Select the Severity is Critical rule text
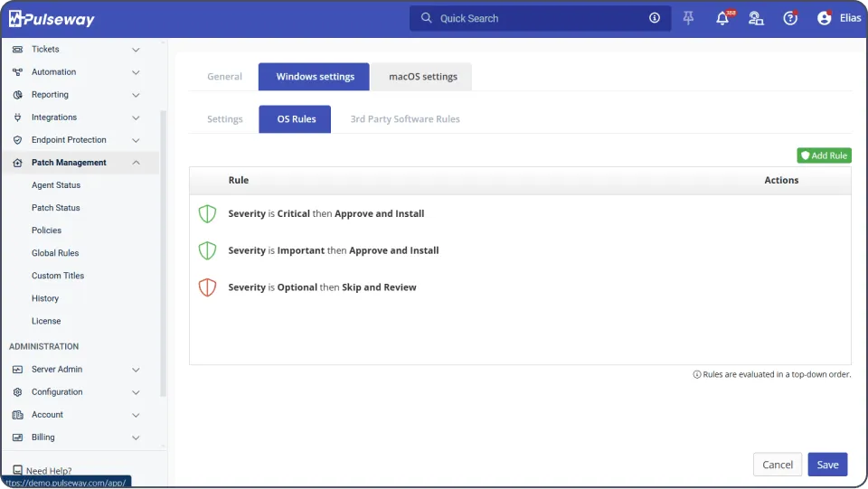 [326, 213]
